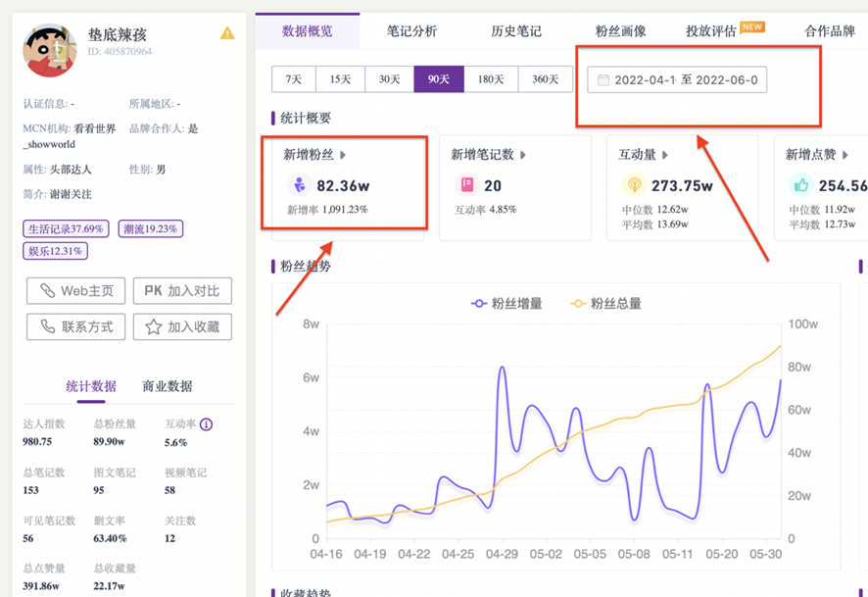
Task: Switch to the 商业数据 tab
Action: click(x=168, y=386)
